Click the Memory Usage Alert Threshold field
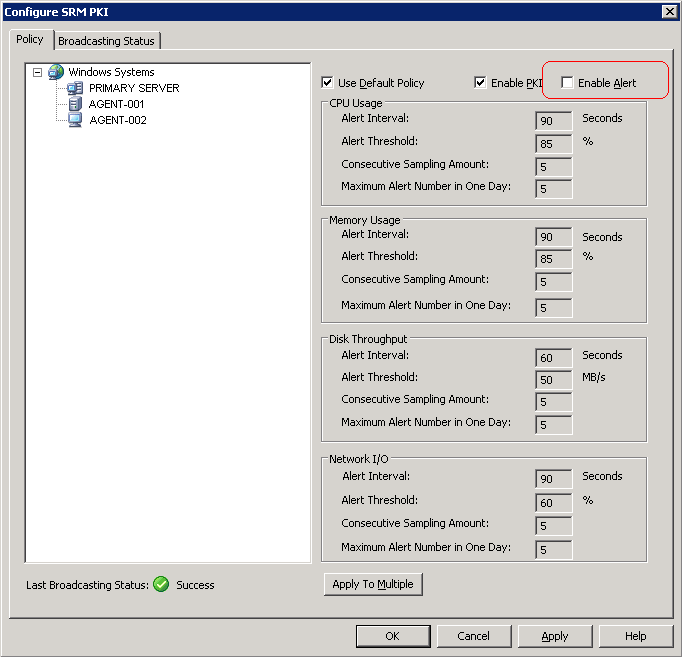The image size is (682, 657). coord(554,259)
